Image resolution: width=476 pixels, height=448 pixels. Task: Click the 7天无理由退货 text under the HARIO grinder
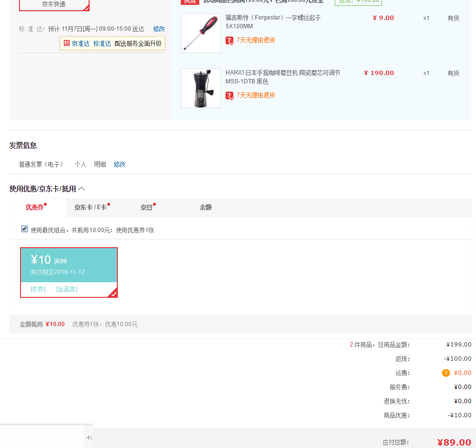tap(256, 96)
